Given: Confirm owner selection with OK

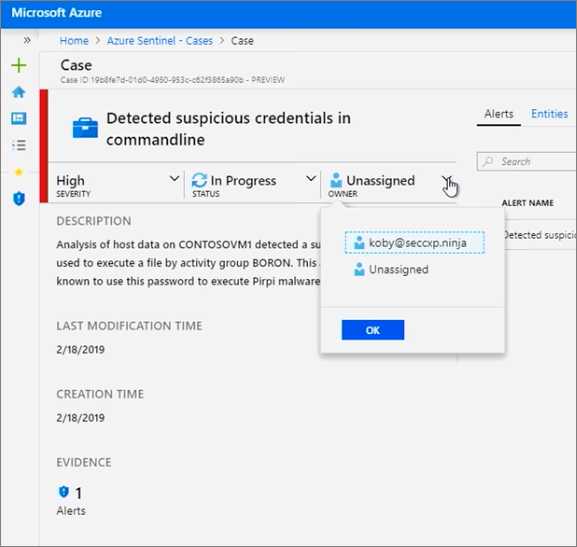Looking at the screenshot, I should click(373, 330).
